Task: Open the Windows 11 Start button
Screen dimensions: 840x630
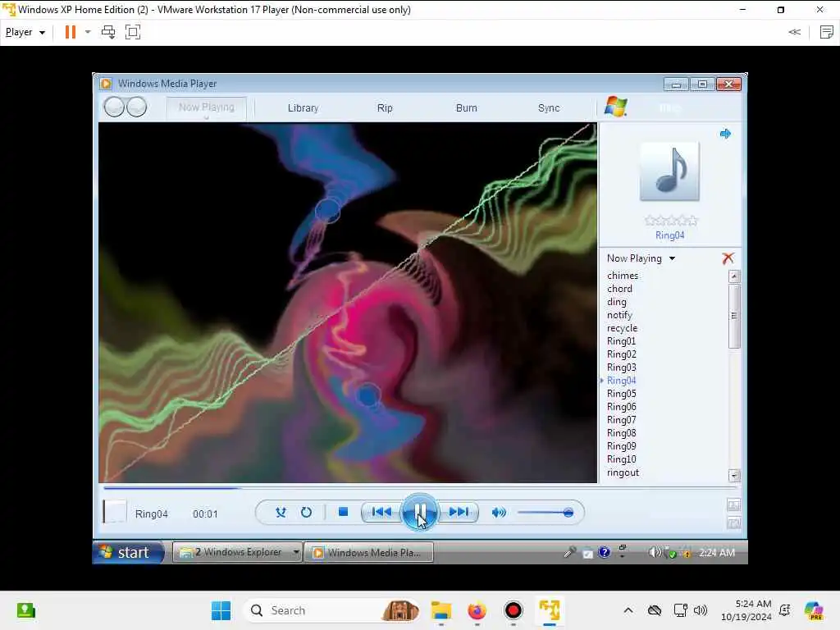Action: point(221,610)
